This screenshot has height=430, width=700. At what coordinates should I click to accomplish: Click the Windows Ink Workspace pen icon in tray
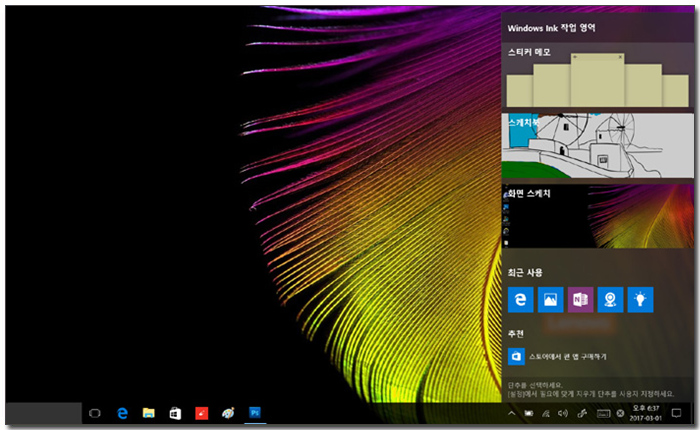coord(582,413)
